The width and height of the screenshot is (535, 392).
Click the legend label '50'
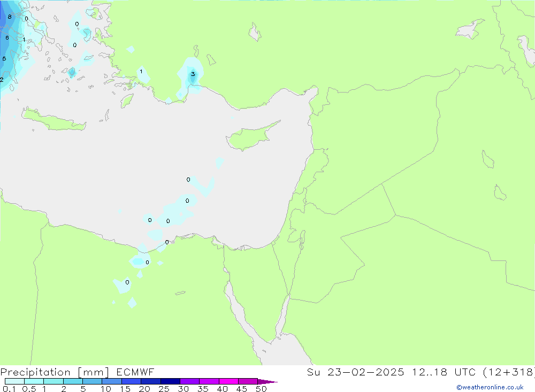(262, 389)
